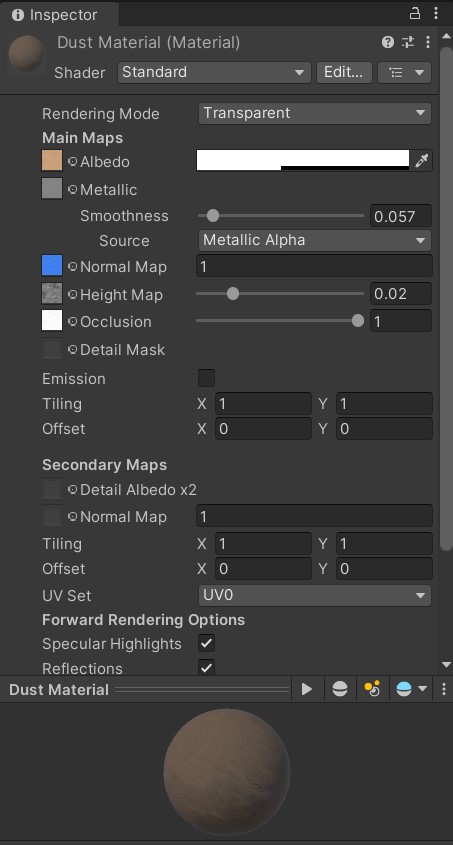This screenshot has width=453, height=845.
Task: Toggle the preview lighting icon
Action: tap(372, 689)
